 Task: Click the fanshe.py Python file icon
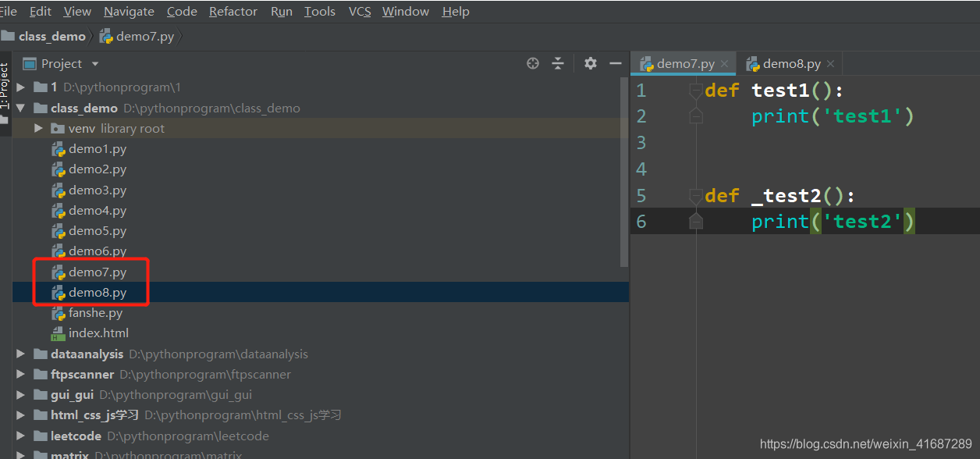(58, 313)
